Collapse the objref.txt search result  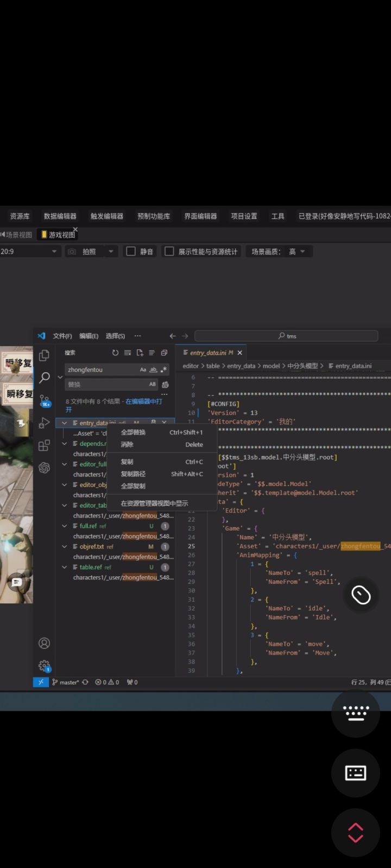[65, 547]
